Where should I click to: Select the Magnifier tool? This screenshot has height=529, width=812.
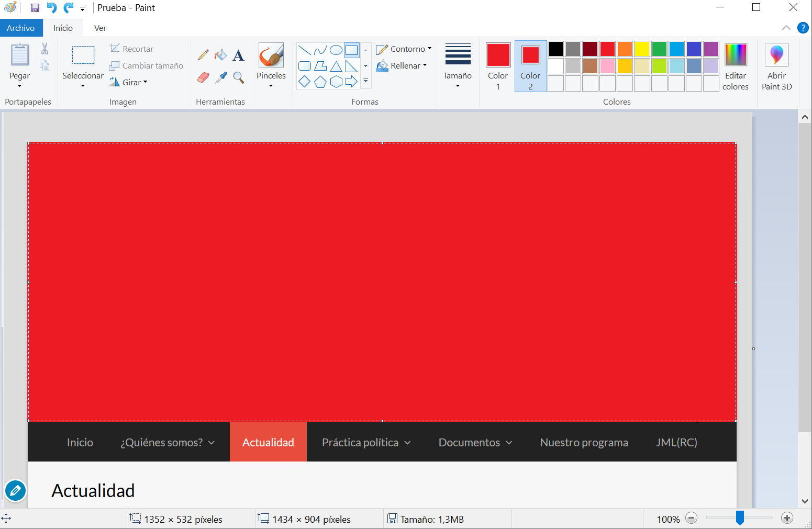239,77
